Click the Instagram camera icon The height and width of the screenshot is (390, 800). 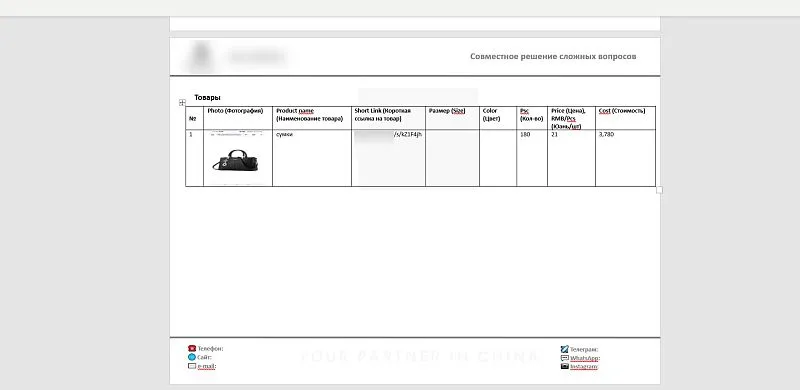tap(564, 366)
